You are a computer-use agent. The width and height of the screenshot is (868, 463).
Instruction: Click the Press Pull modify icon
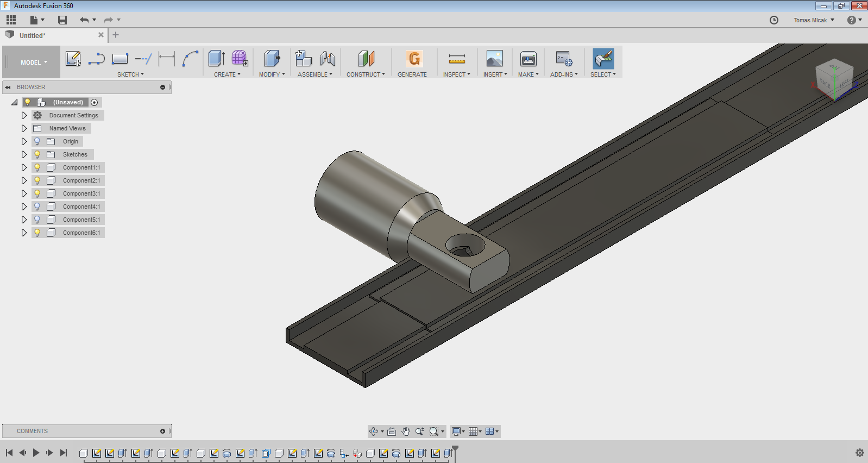coord(272,59)
